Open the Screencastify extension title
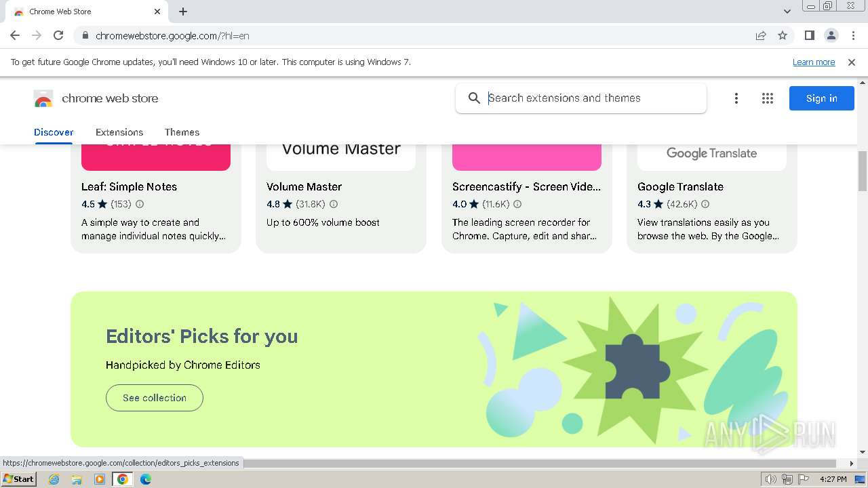 point(526,186)
